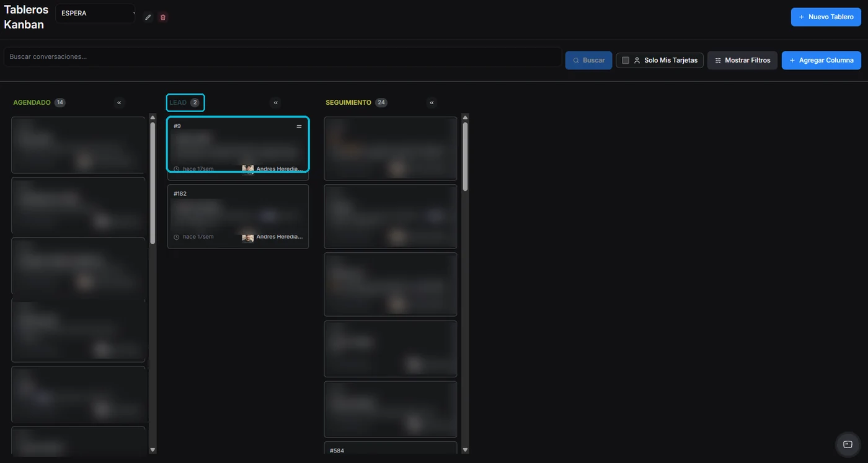The image size is (868, 463).
Task: Open the drag-handle menu icon on card #9
Action: click(x=299, y=126)
